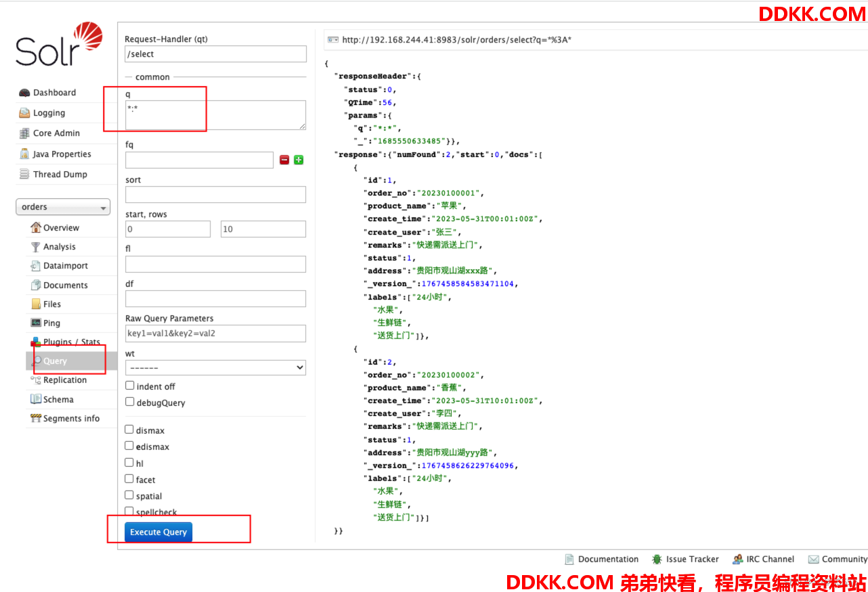The image size is (868, 592).
Task: Enable the debugQuery checkbox
Action: [129, 402]
